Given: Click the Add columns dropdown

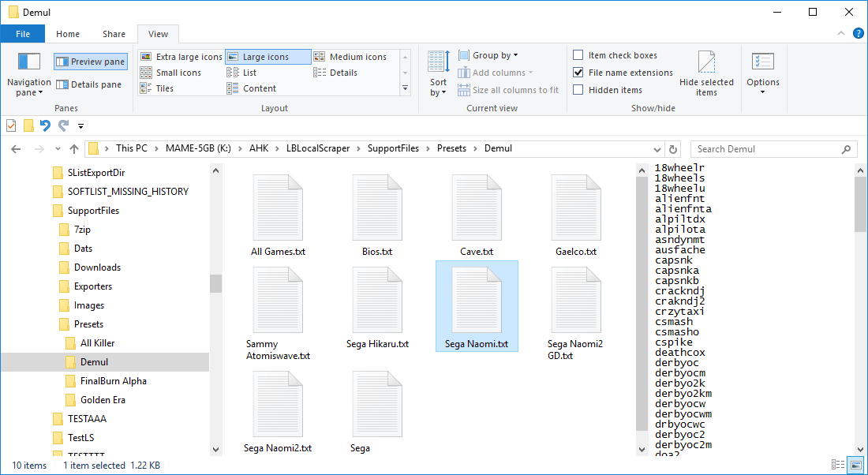Looking at the screenshot, I should coord(496,73).
